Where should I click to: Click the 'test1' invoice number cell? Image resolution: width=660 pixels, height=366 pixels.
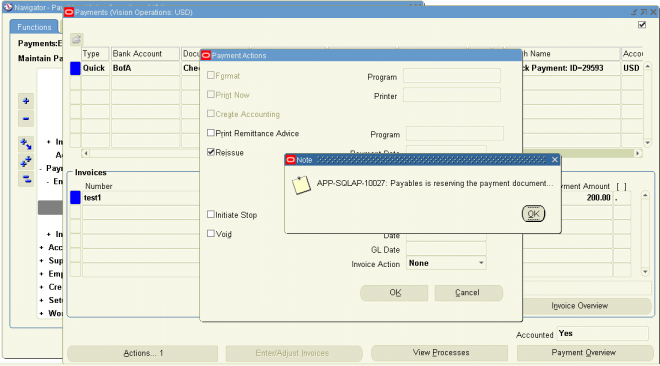[141, 198]
